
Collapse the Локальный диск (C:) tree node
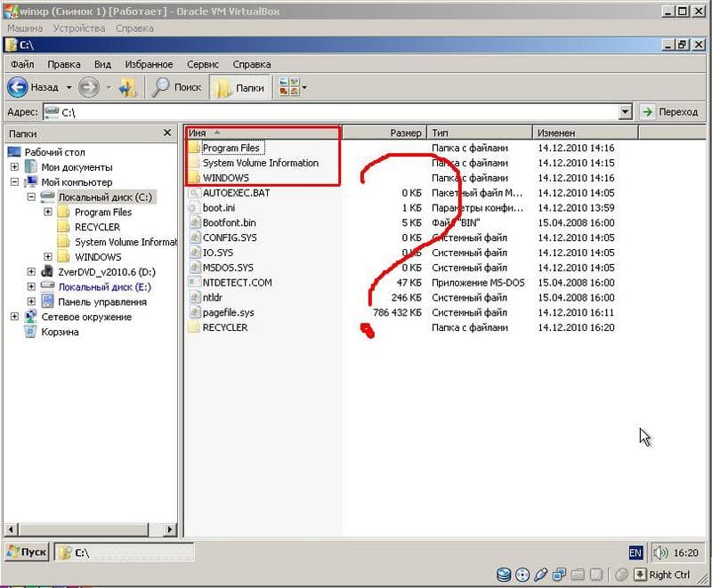31,197
